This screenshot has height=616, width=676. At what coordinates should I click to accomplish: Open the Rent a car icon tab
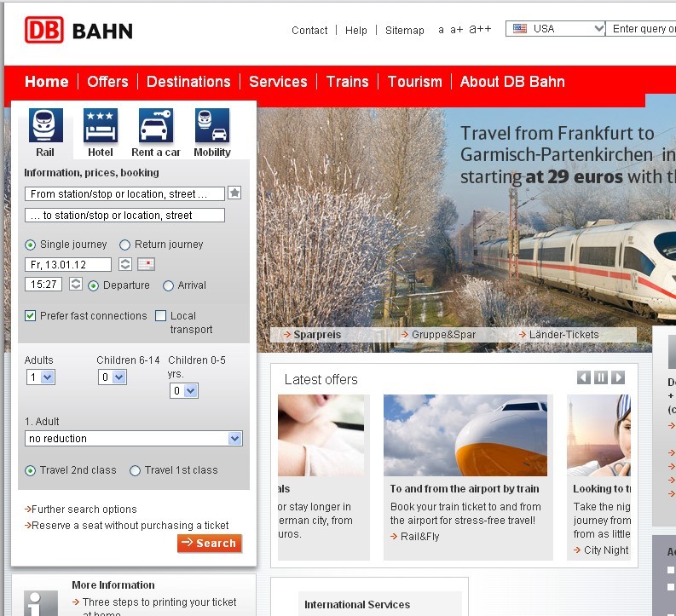click(x=156, y=125)
